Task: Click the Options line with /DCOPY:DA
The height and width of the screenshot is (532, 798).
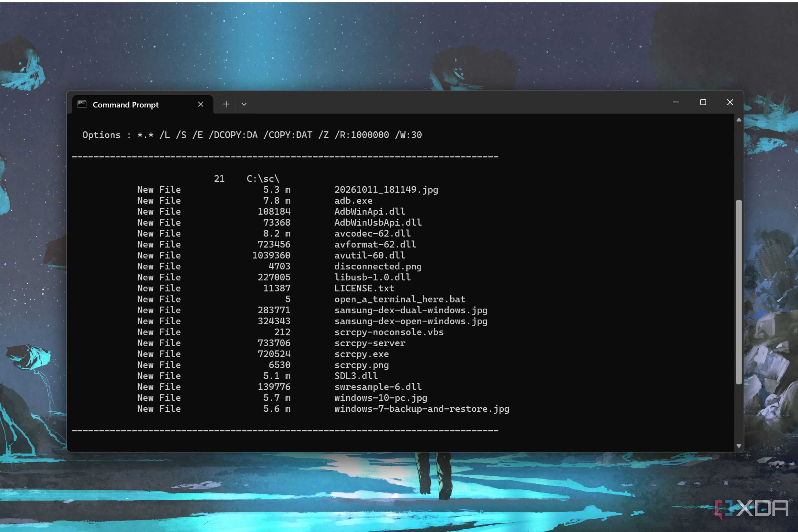Action: coord(252,135)
